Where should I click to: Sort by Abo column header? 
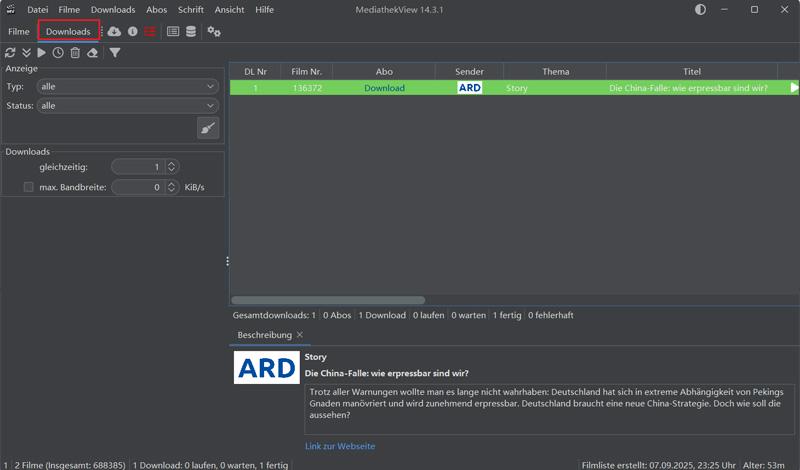[384, 71]
